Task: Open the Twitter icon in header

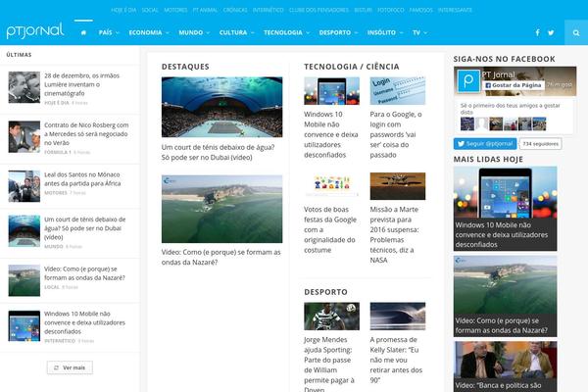Action: (x=551, y=32)
